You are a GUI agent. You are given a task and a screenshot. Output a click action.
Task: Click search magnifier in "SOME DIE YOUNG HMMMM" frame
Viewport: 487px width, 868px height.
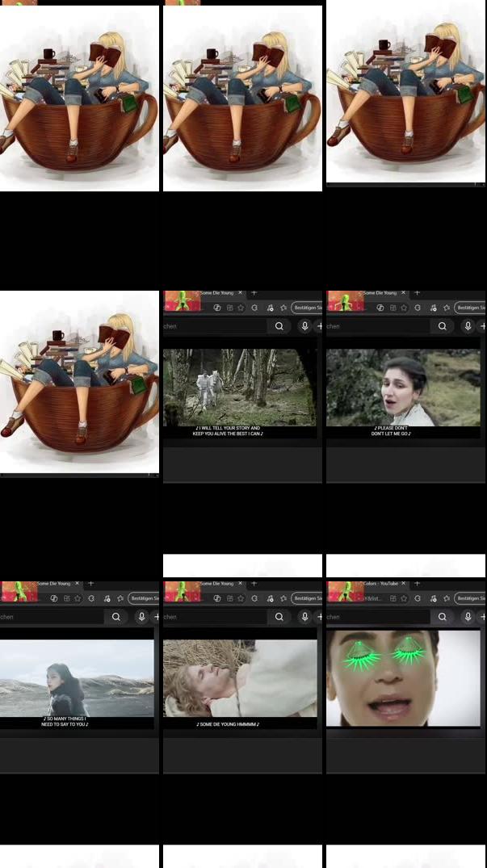[279, 617]
